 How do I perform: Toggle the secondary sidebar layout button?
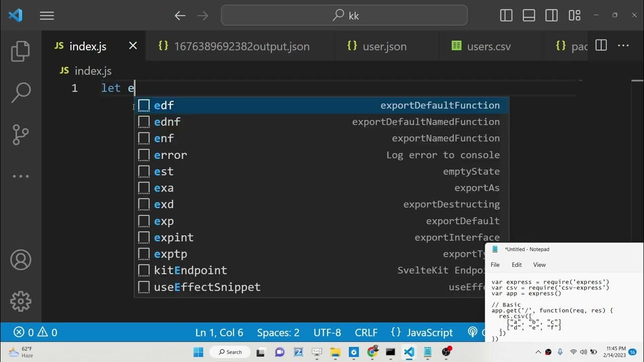[551, 16]
